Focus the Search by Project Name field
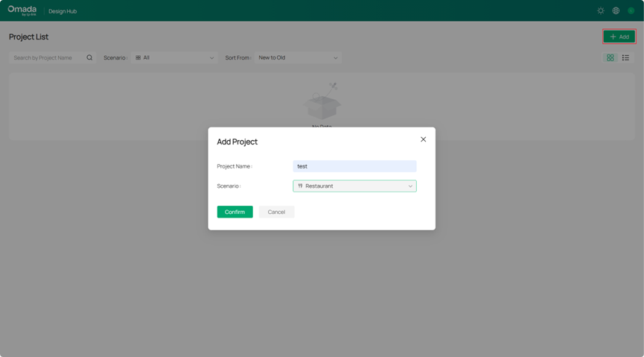644x357 pixels. coord(47,57)
